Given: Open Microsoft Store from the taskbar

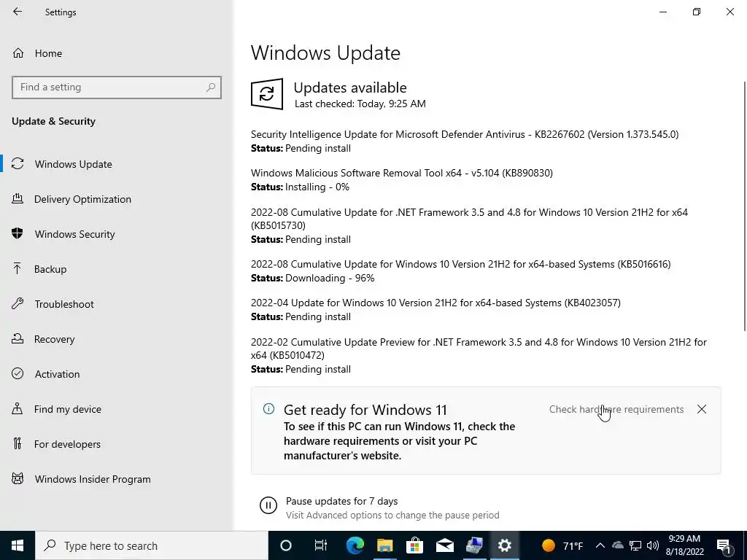Looking at the screenshot, I should [415, 545].
